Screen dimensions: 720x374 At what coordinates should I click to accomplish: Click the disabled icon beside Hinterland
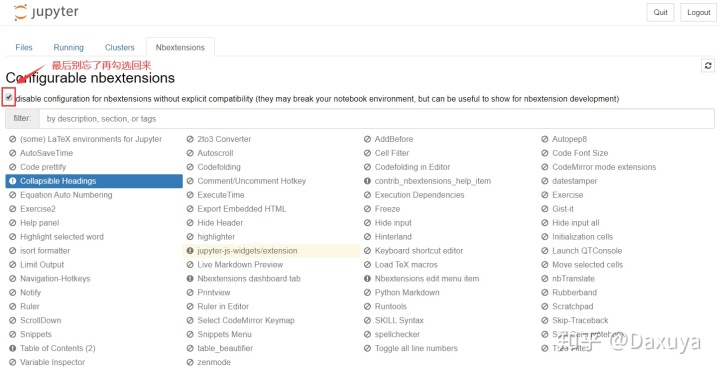tap(367, 237)
